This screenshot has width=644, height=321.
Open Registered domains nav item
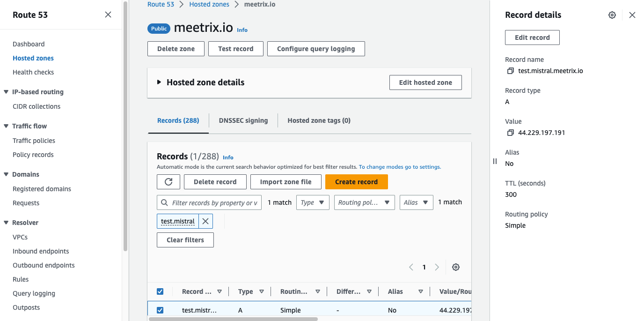(x=42, y=189)
